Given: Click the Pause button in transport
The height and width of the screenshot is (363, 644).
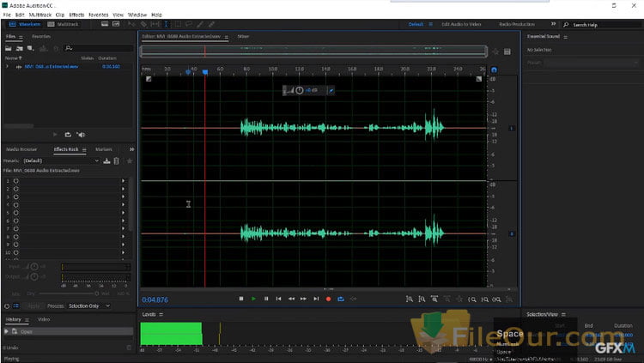Looking at the screenshot, I should coord(266,299).
